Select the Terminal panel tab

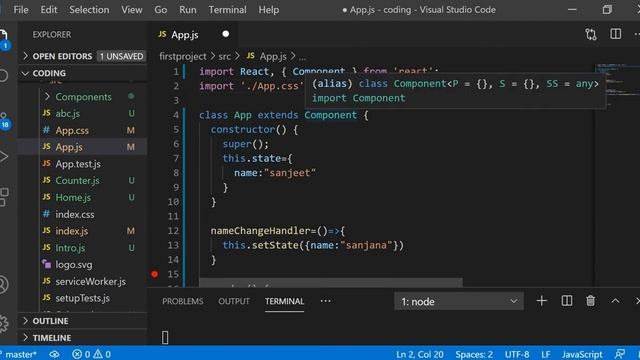click(x=284, y=301)
